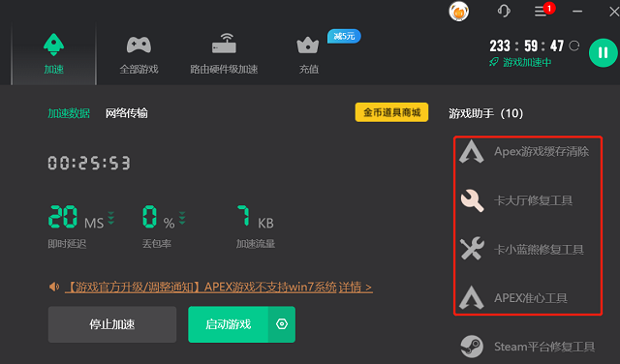Click the 即时延迟 label

coord(67,244)
